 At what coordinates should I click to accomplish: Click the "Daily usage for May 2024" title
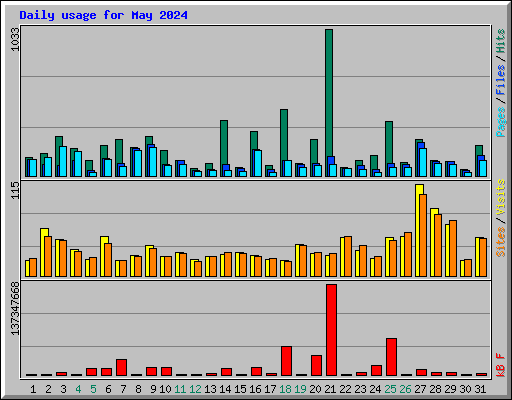103,15
